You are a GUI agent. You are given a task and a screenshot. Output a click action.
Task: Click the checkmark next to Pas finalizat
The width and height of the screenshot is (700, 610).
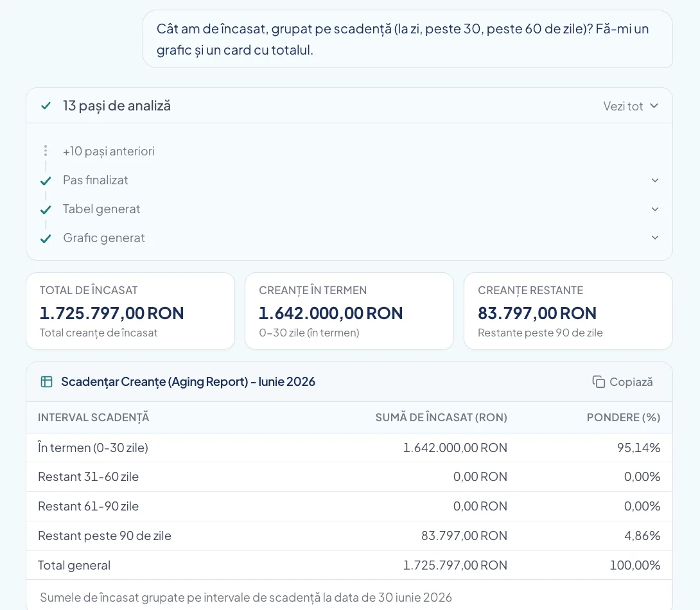46,180
